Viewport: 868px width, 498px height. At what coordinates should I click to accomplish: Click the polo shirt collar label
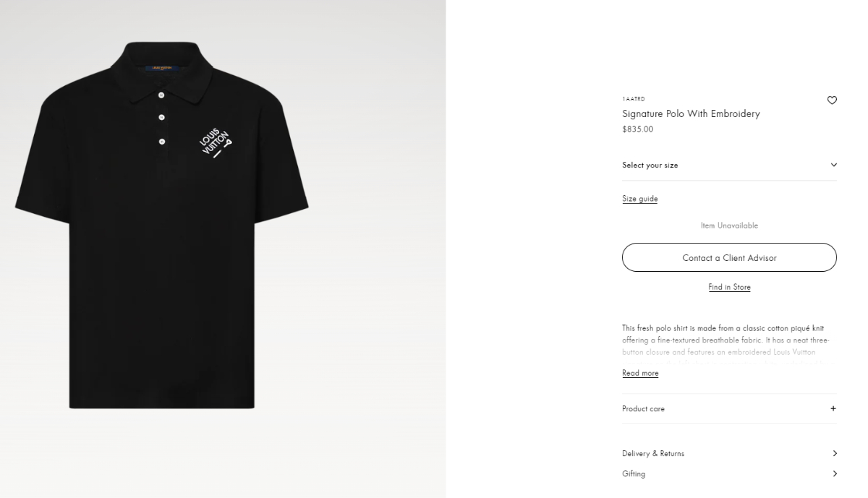(x=162, y=69)
